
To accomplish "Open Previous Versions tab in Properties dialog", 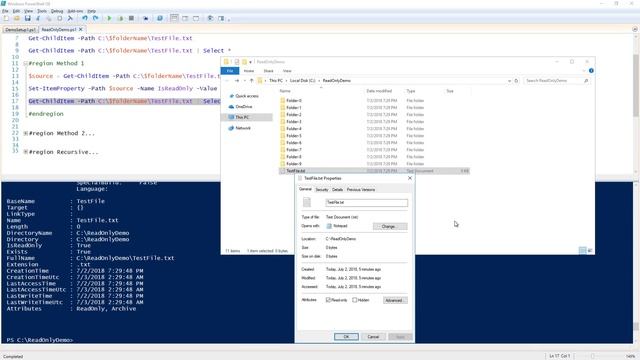I will (x=361, y=190).
